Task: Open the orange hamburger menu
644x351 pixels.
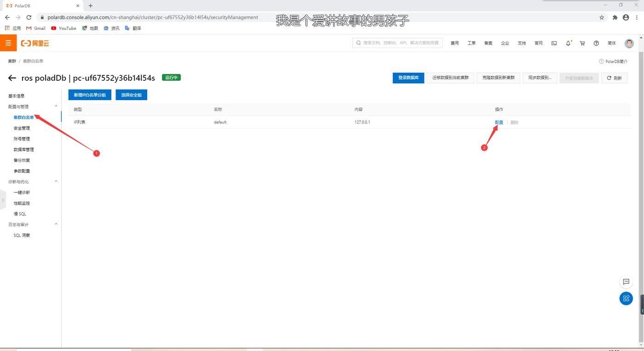Action: tap(8, 43)
